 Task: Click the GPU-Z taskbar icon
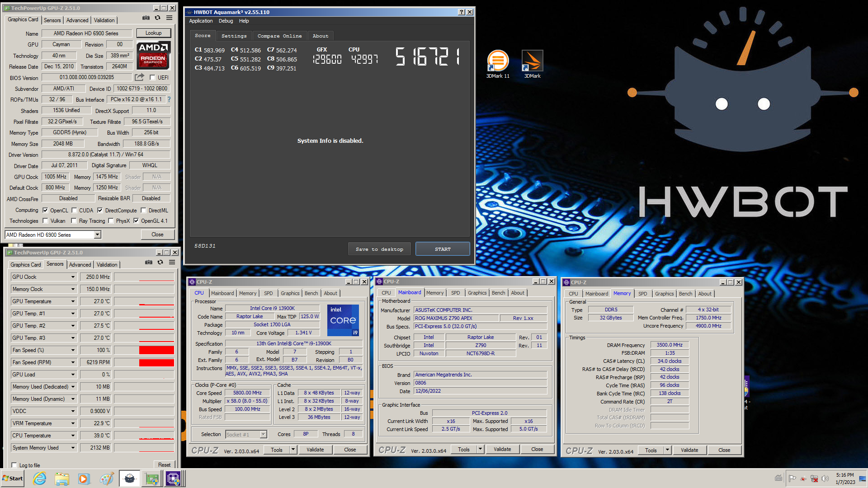[151, 479]
